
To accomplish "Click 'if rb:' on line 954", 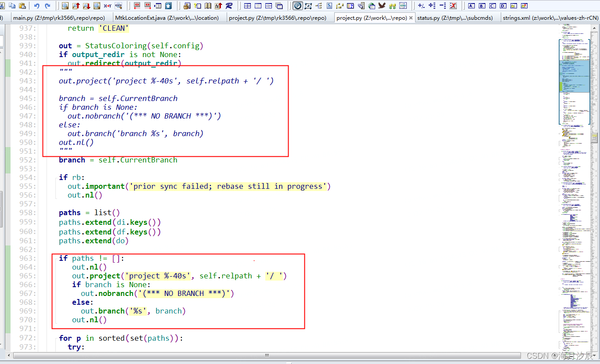I will click(72, 177).
